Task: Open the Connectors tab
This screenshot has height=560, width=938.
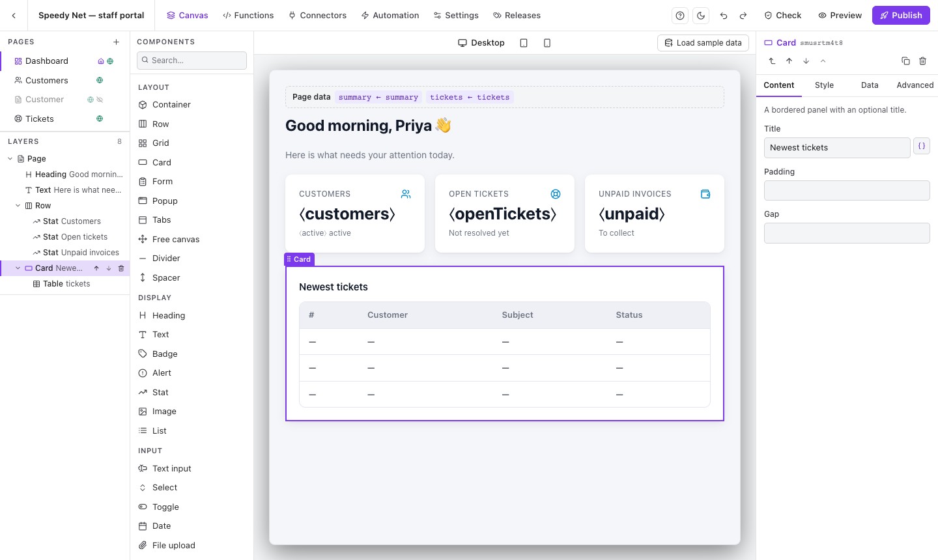Action: pyautogui.click(x=317, y=16)
